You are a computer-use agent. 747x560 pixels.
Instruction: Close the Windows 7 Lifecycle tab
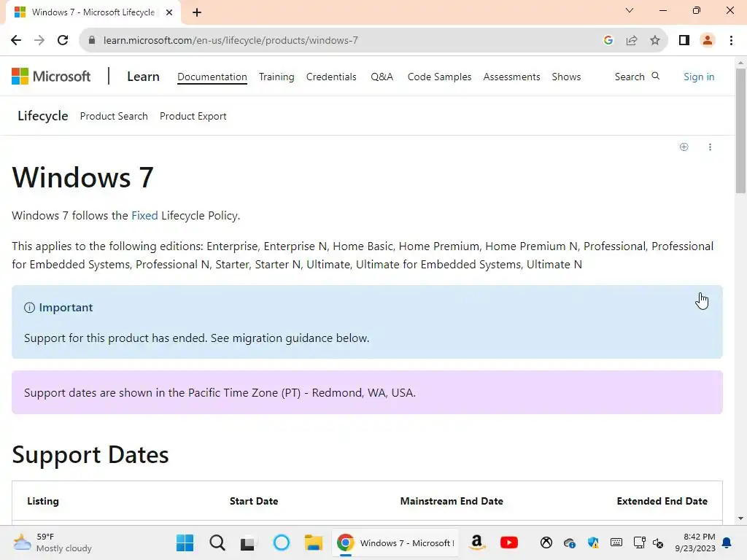pos(169,12)
